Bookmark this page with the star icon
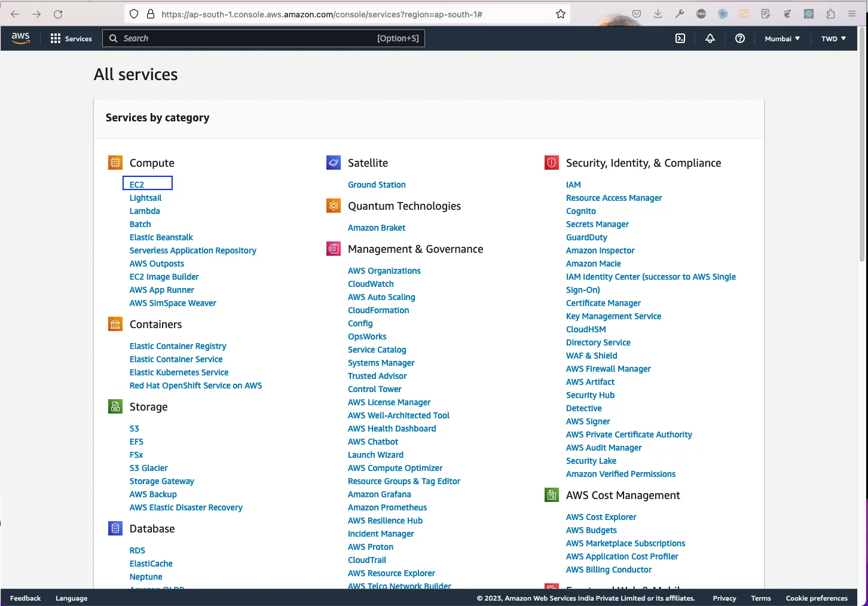The image size is (868, 606). tap(561, 14)
